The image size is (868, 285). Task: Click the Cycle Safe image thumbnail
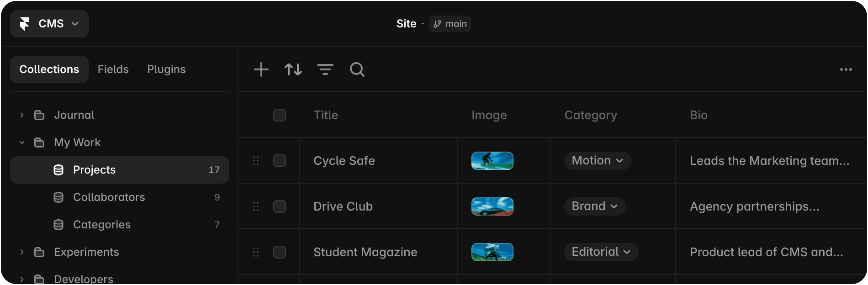[x=492, y=161]
